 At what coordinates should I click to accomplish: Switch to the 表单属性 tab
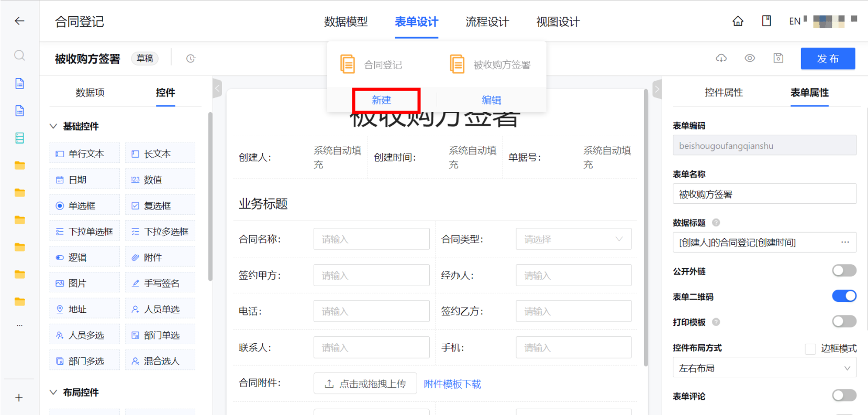click(x=810, y=93)
